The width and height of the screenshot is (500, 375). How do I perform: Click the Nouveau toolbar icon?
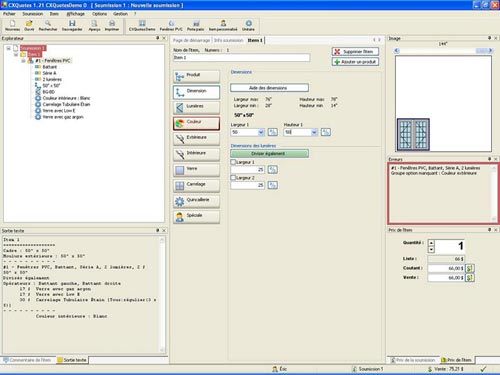(12, 24)
